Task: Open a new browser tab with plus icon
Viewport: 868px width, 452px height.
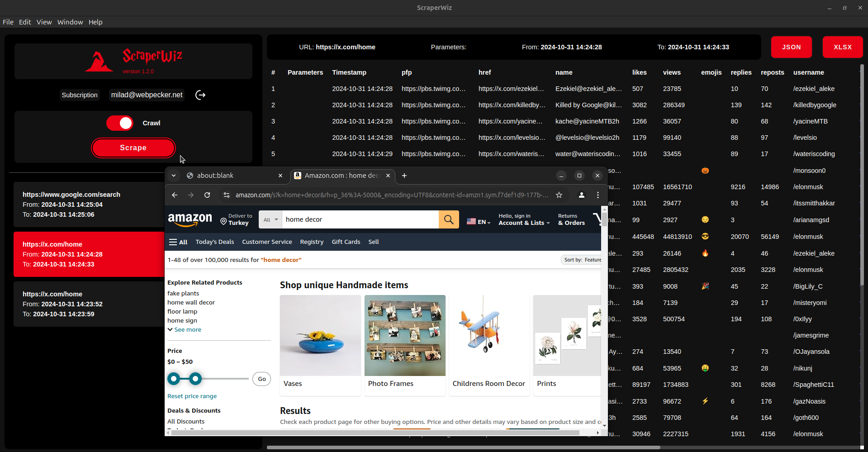Action: pyautogui.click(x=404, y=176)
